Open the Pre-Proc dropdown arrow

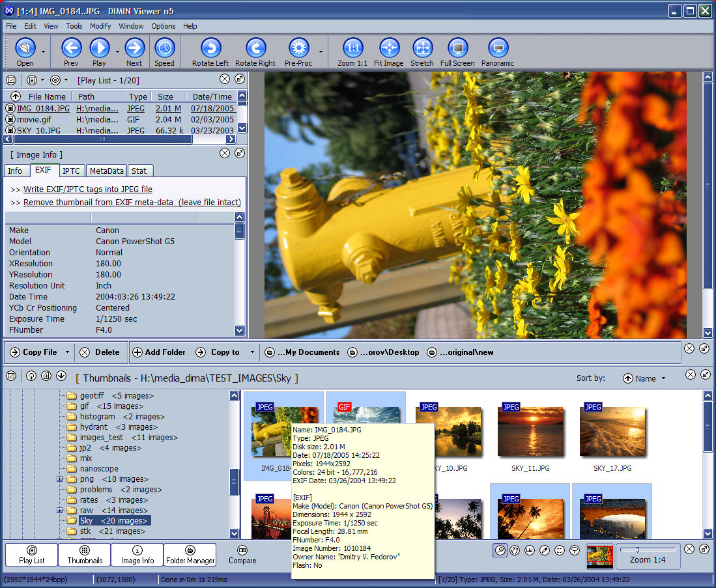click(x=321, y=51)
